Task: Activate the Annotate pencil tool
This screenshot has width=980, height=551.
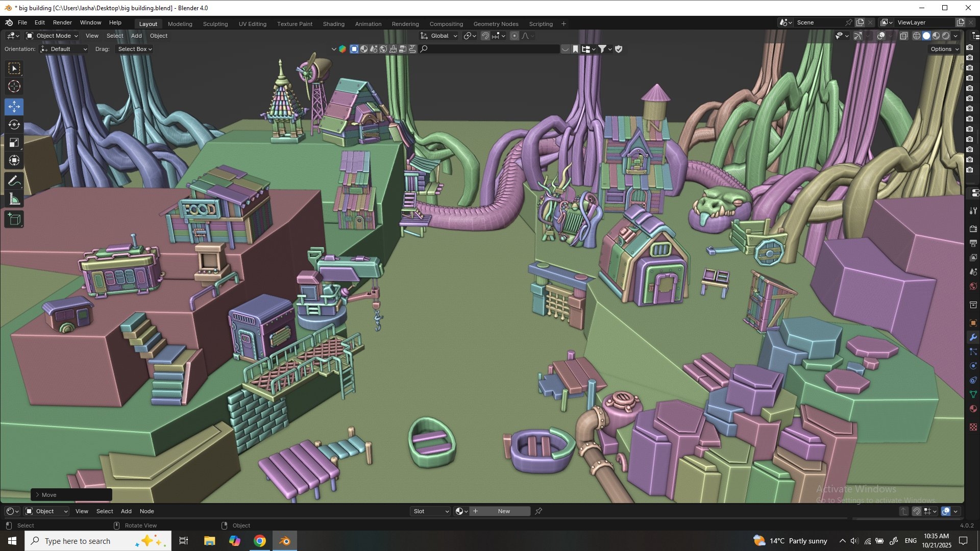Action: [14, 181]
